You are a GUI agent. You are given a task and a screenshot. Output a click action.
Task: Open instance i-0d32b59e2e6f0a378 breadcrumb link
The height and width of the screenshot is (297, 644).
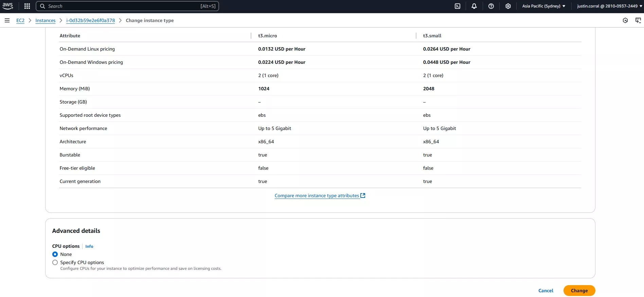click(90, 20)
